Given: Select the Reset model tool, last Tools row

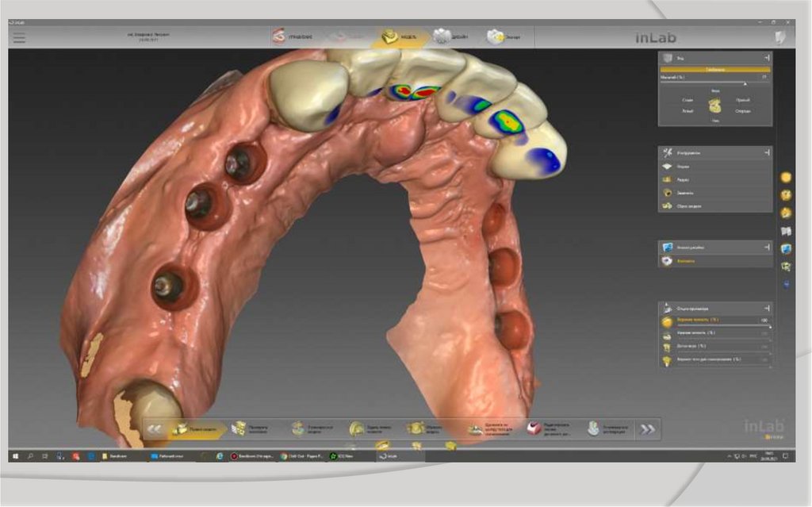Looking at the screenshot, I should coord(714,205).
